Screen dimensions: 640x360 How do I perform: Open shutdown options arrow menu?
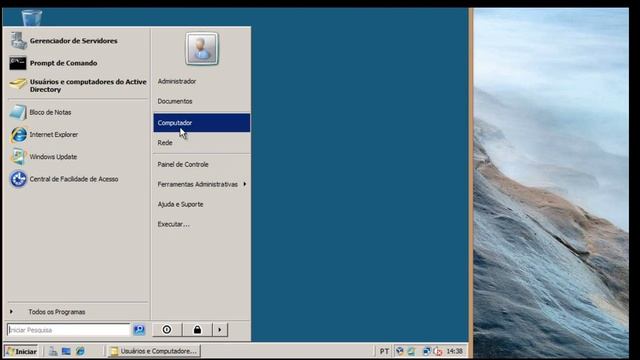click(x=220, y=330)
